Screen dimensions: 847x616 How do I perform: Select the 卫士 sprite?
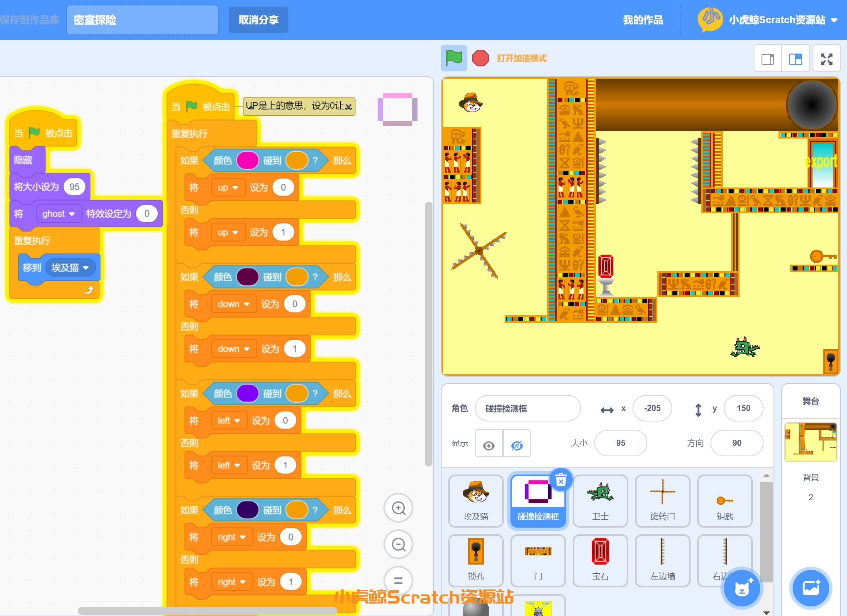point(600,501)
